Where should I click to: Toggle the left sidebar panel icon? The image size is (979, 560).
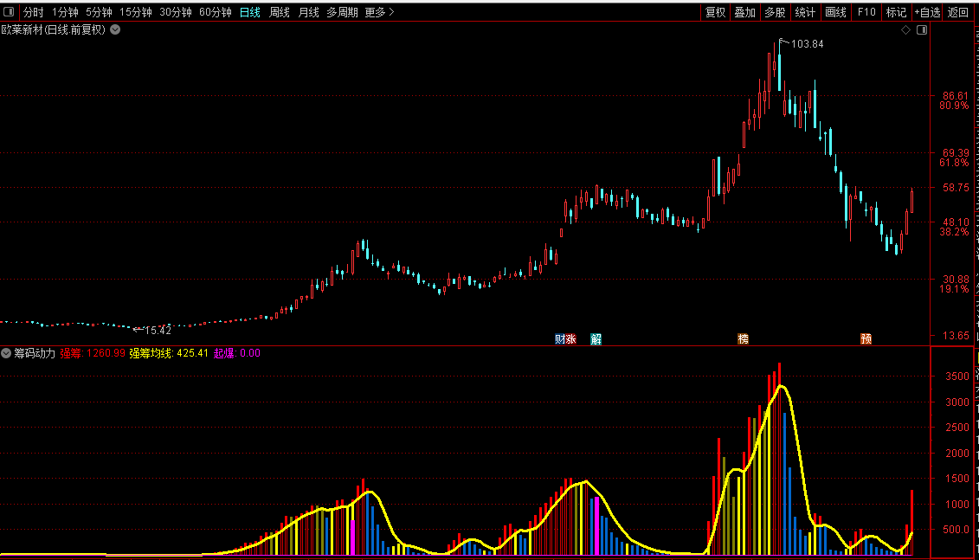(9, 12)
